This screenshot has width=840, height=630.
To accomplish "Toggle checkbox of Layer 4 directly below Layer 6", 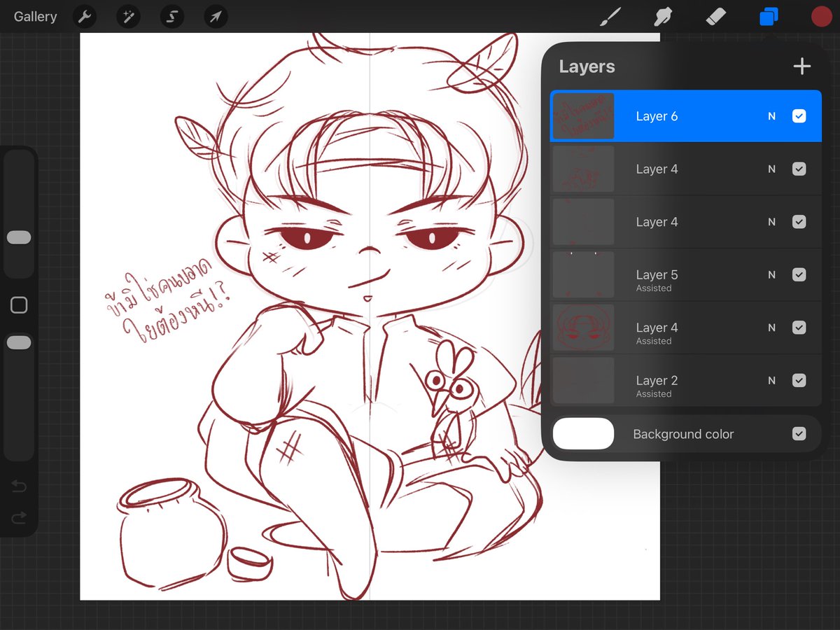I will click(x=799, y=169).
